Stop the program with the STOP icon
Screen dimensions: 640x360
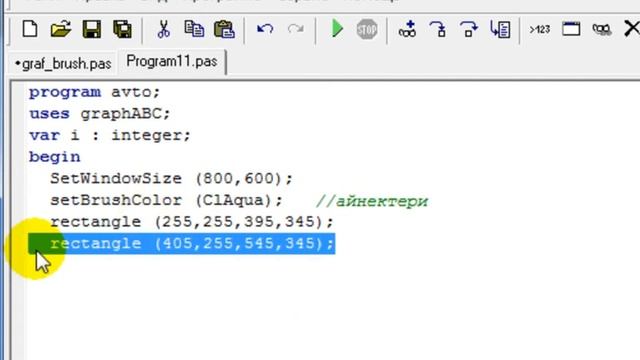click(x=367, y=29)
